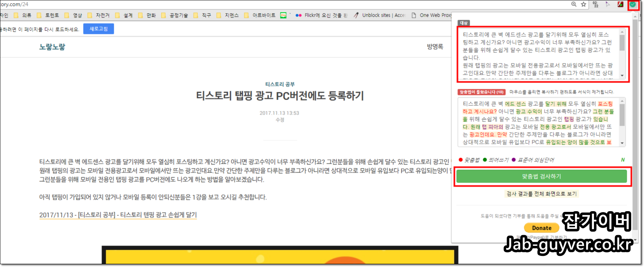The width and height of the screenshot is (644, 267).
Task: Open the 공정기술 bookmark folder
Action: point(175,15)
